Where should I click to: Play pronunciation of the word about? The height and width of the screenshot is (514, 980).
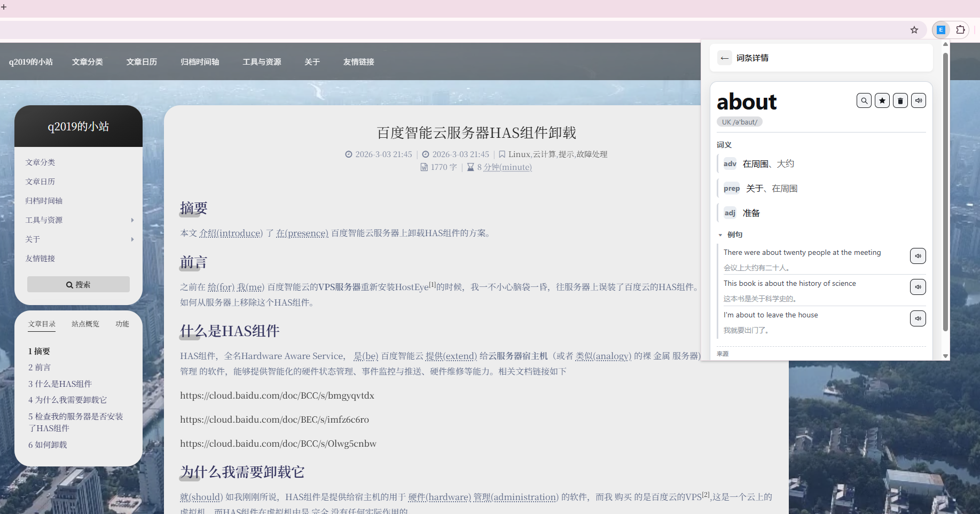click(918, 100)
